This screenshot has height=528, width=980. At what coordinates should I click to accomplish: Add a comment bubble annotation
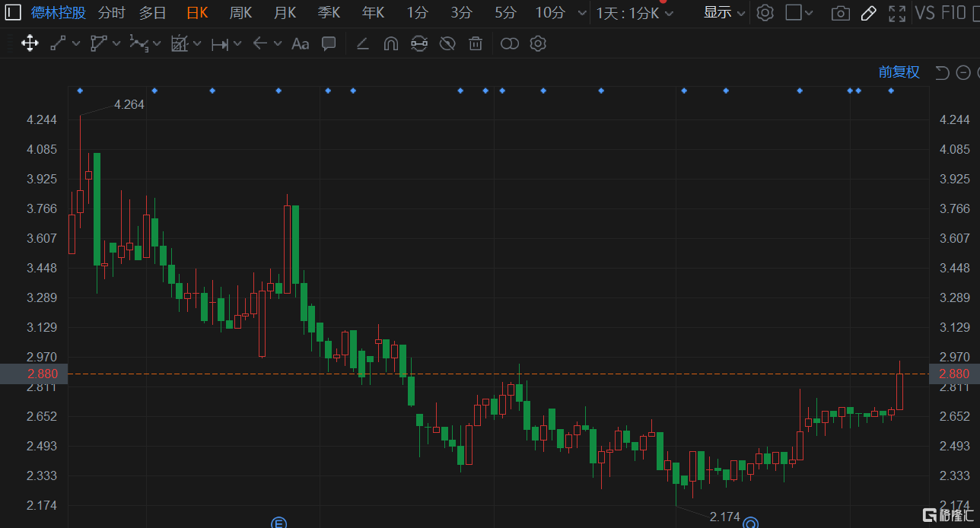point(329,43)
